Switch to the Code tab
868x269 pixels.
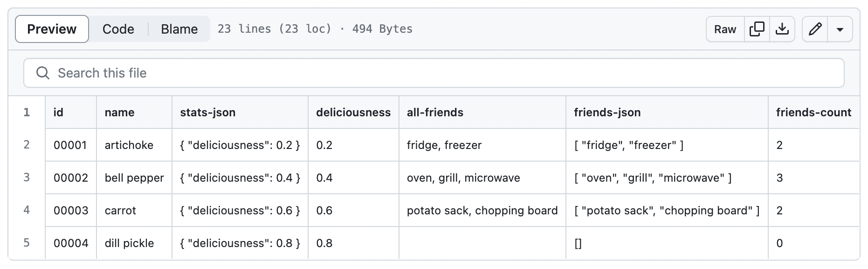pyautogui.click(x=118, y=29)
